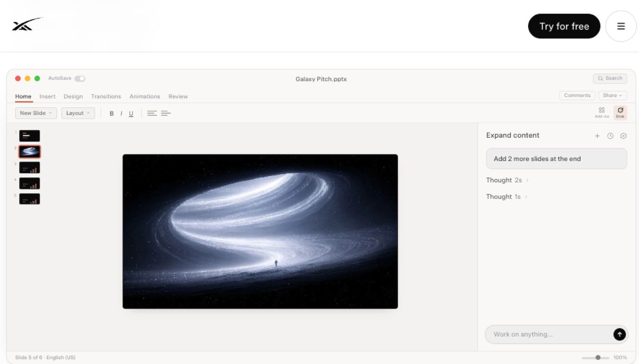Select slide 3 thumbnail

[x=29, y=167]
